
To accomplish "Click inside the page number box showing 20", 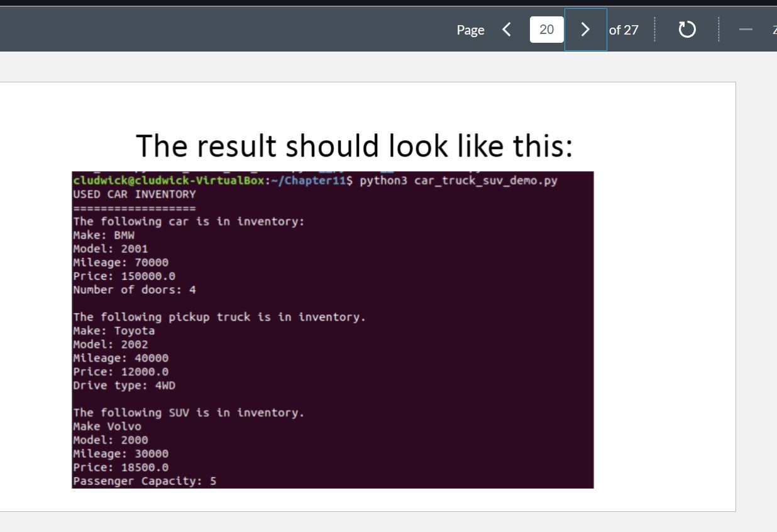I will click(546, 29).
